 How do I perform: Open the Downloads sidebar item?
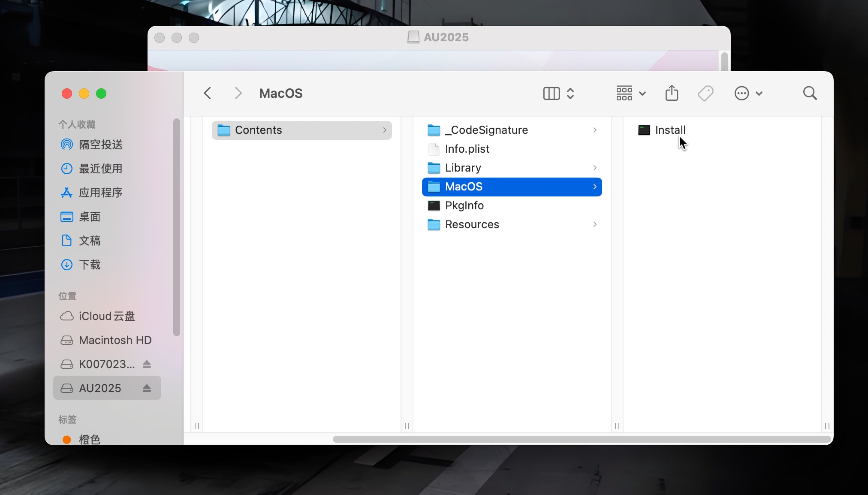pos(89,265)
